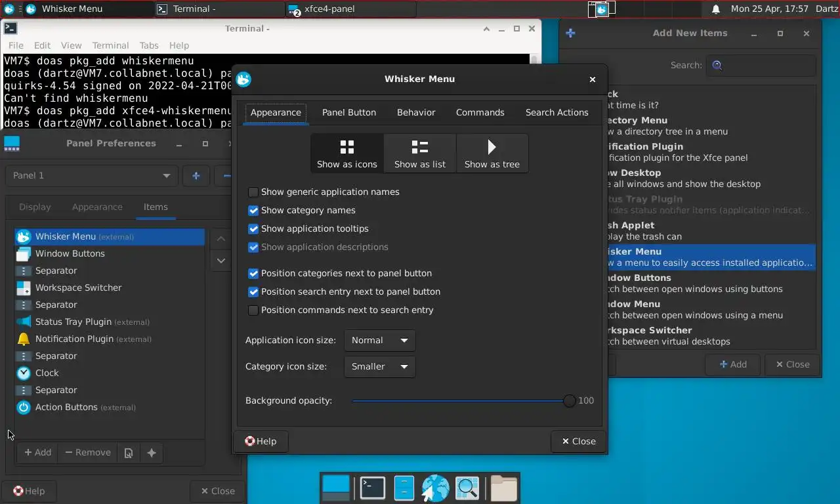This screenshot has height=504, width=840.
Task: Click Close button in Add New Items window
Action: 792,364
